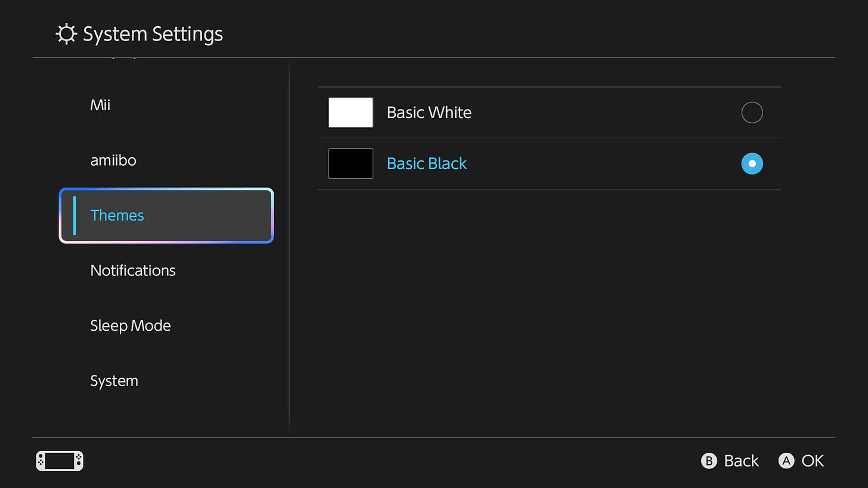
Task: Open the System settings section
Action: pos(114,380)
